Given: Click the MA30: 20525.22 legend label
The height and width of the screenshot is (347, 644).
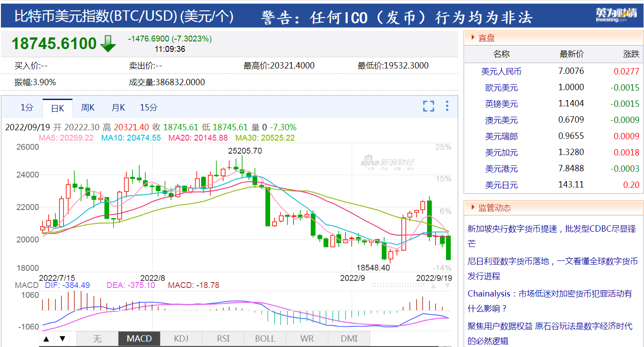Looking at the screenshot, I should coord(265,138).
